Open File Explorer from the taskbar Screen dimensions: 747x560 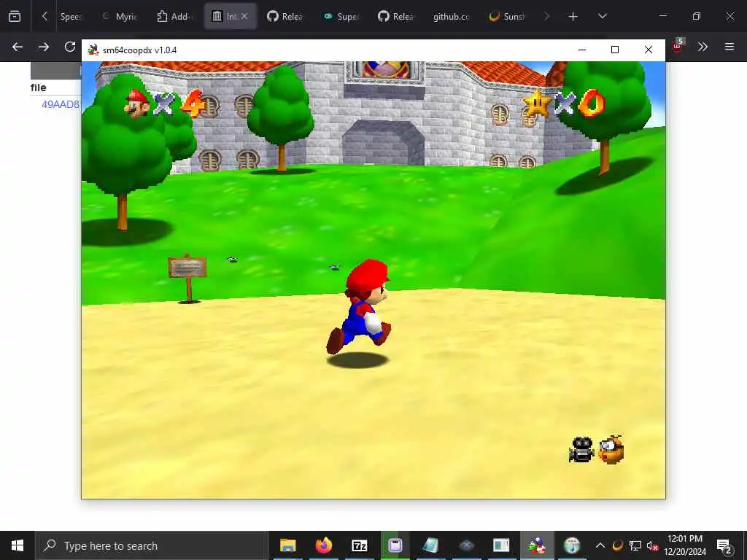pos(287,545)
